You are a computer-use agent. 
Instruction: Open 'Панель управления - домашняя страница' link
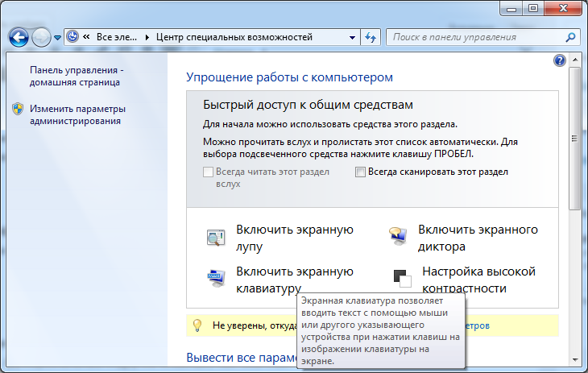click(x=77, y=77)
